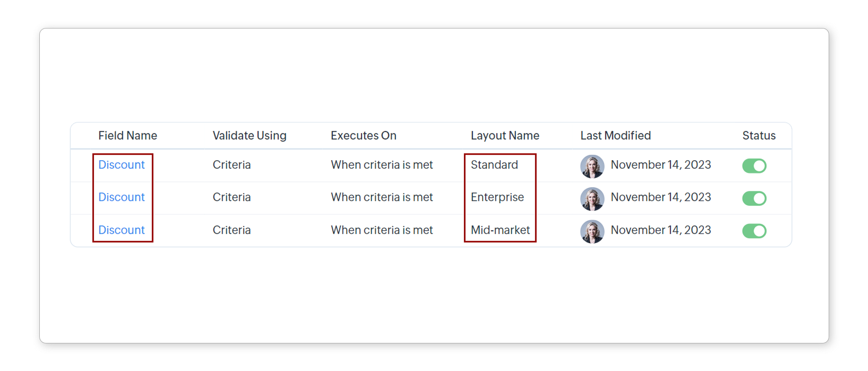Click the Field Name column header
This screenshot has height=371, width=868.
127,136
